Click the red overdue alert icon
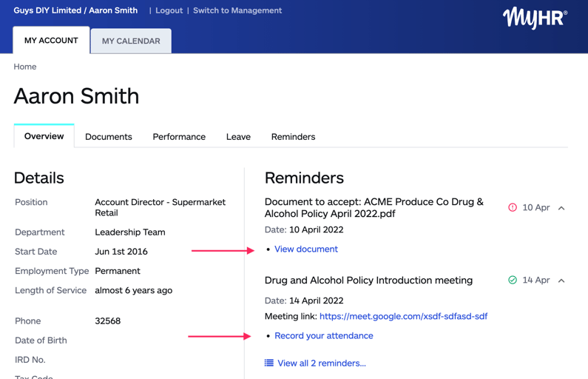Screen dimensions: 588x379 [513, 208]
